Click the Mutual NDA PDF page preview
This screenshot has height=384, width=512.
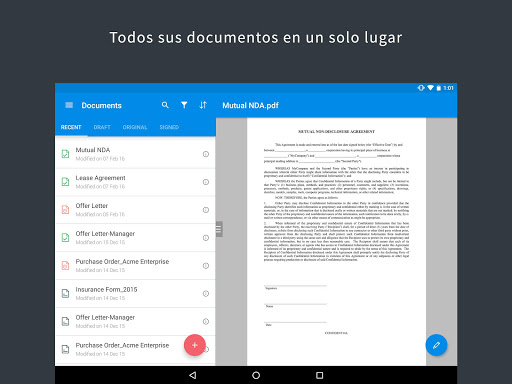pyautogui.click(x=336, y=242)
